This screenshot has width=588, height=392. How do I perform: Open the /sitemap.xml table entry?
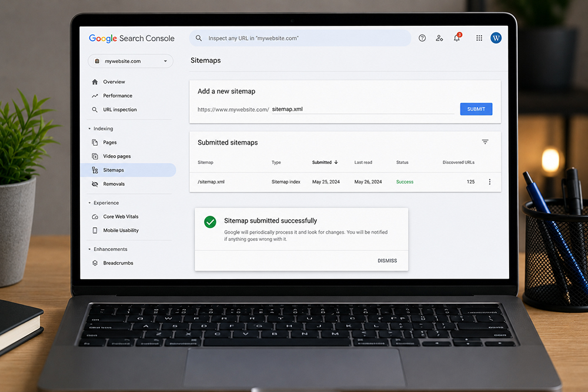point(211,182)
